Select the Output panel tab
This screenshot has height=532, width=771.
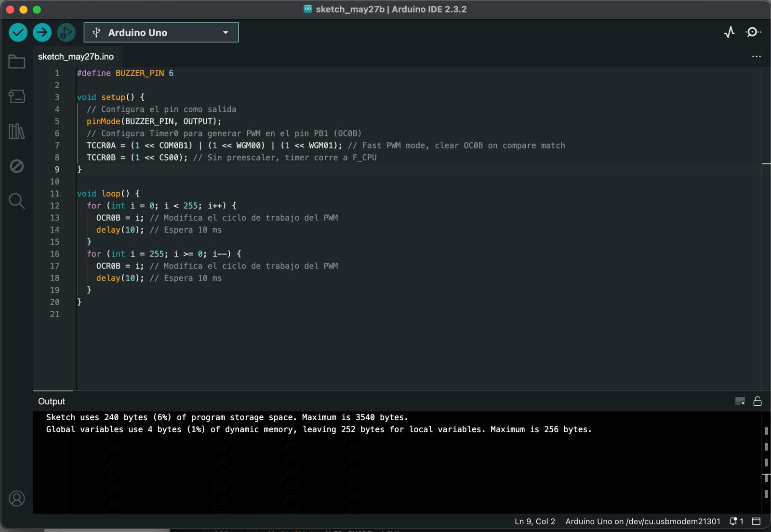coord(52,401)
